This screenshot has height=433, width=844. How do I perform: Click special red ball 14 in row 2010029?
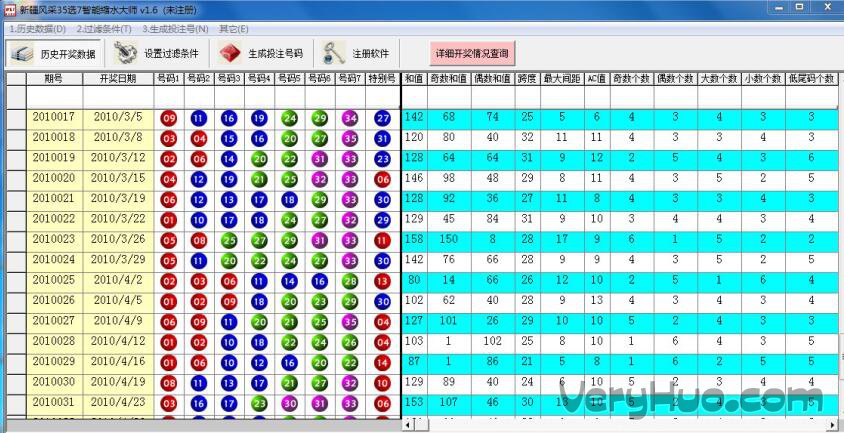(x=382, y=363)
